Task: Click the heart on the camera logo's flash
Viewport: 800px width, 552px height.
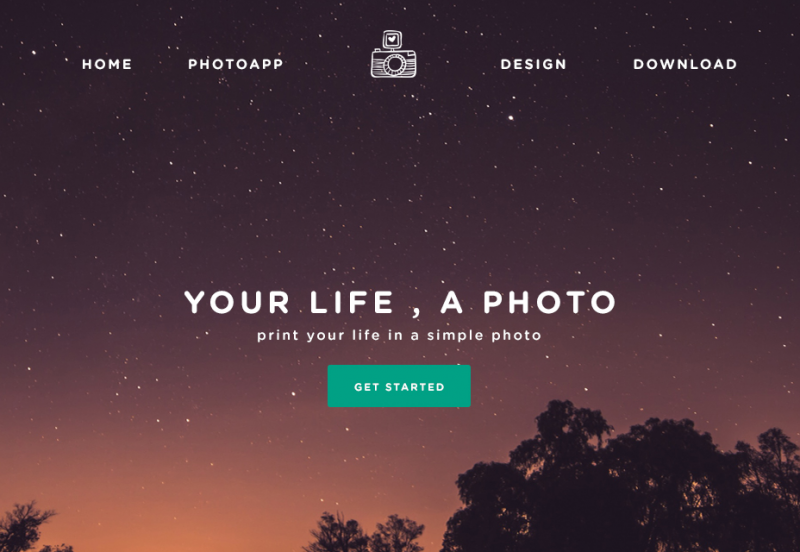Action: pyautogui.click(x=392, y=39)
